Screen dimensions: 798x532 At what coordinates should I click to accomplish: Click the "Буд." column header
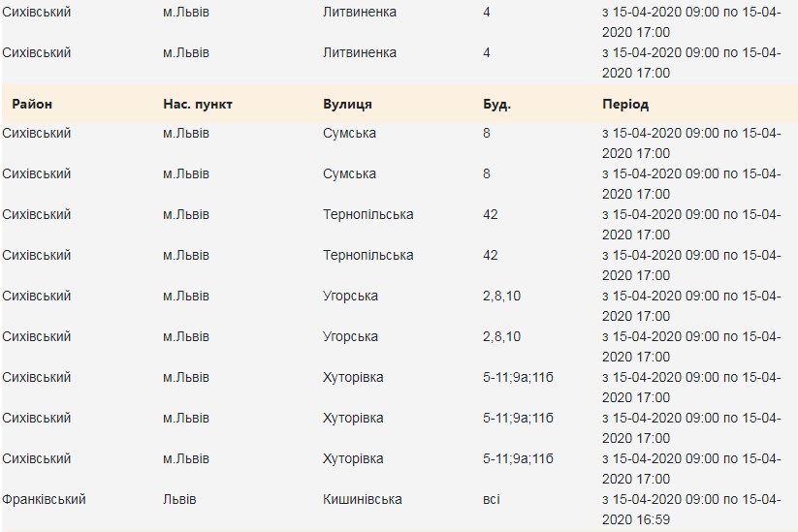point(496,104)
